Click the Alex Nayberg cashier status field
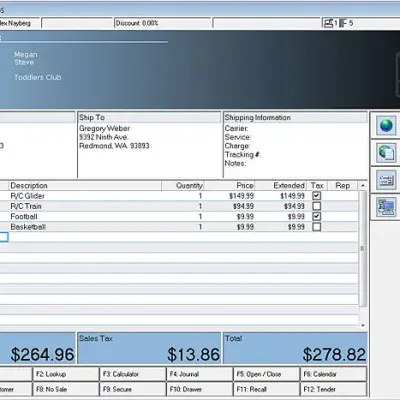The height and width of the screenshot is (400, 400). (20, 23)
